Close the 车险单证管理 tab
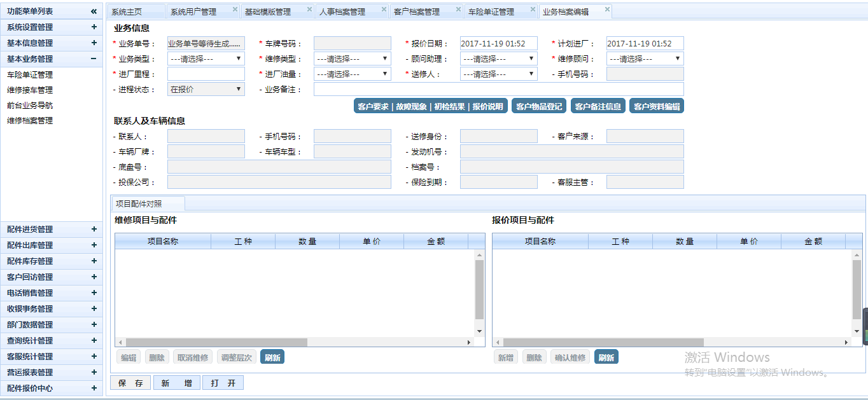868x400 pixels. [533, 10]
